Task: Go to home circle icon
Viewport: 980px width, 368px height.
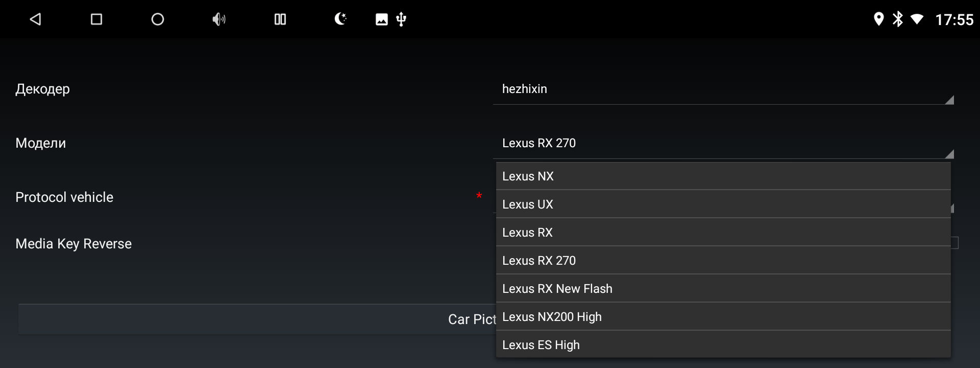Action: (x=158, y=19)
